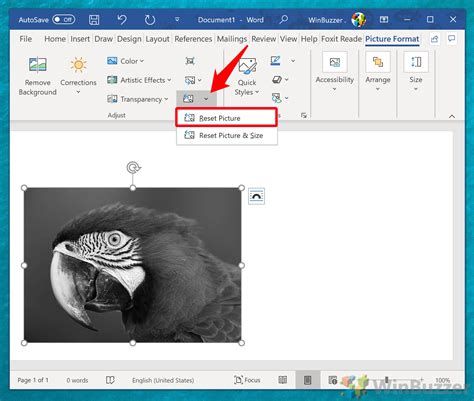Screen dimensions: 474x401
Task: Open the Insert tab
Action: (x=80, y=39)
